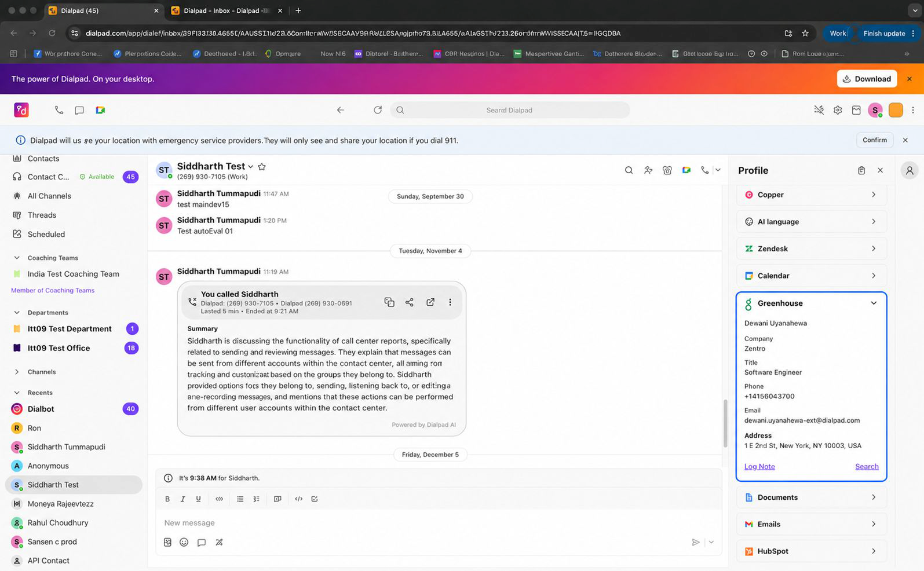Copy the call summary card
924x571 pixels.
[x=389, y=302]
